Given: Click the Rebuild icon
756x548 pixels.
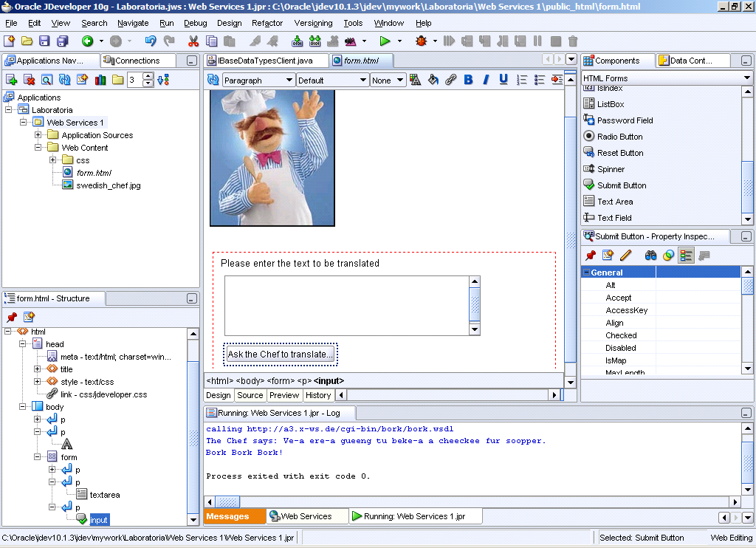Looking at the screenshot, I should pyautogui.click(x=315, y=41).
